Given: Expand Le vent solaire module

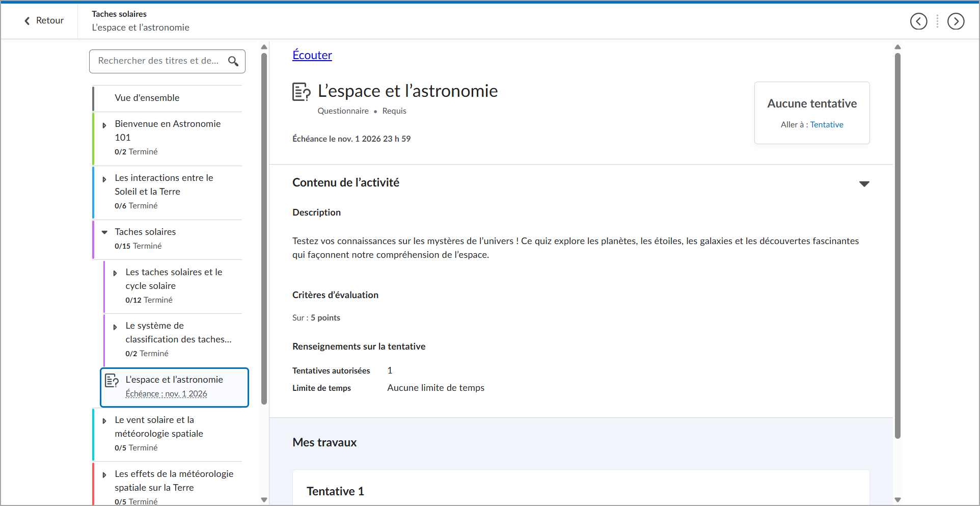Looking at the screenshot, I should tap(104, 421).
